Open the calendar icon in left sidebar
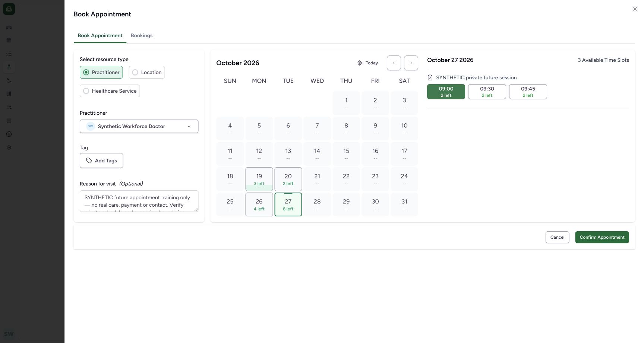644x343 pixels. (x=9, y=40)
